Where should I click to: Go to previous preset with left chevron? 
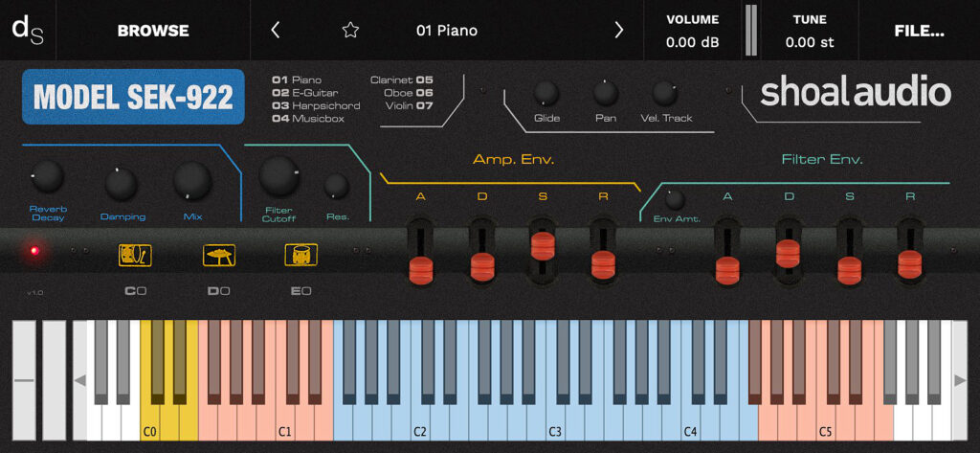275,30
